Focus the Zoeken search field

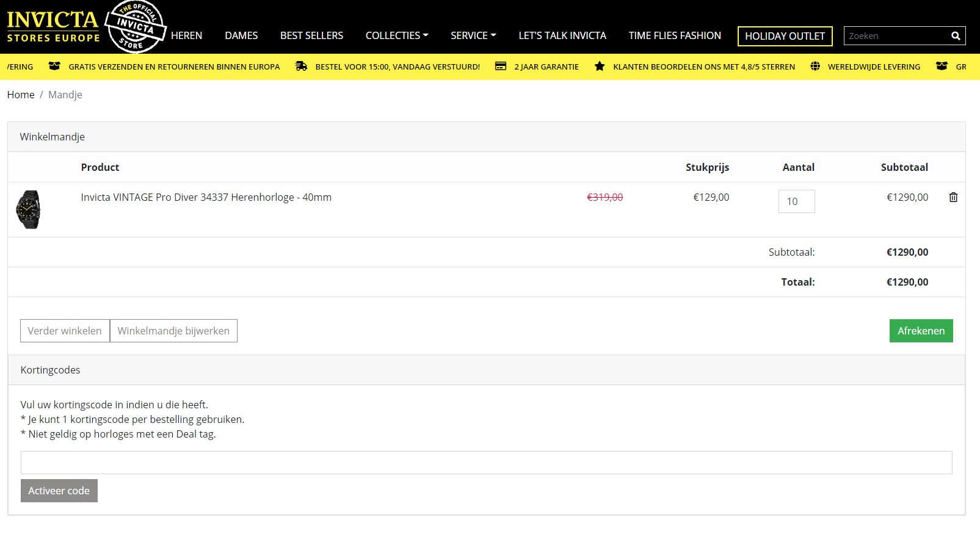click(895, 36)
